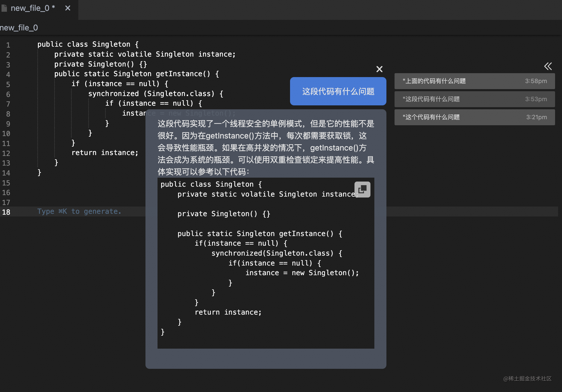
Task: Collapse the chat history panel
Action: click(548, 66)
